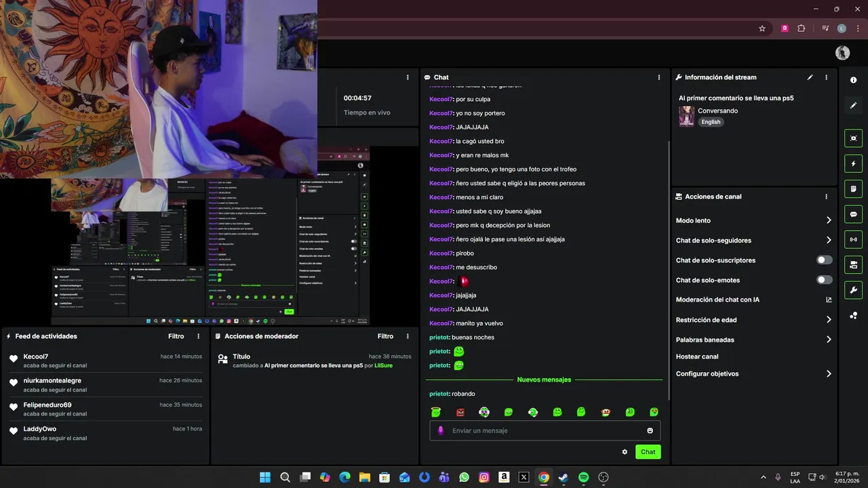Screen dimensions: 868x488
Task: Select the angel halo green emote
Action: 436,412
